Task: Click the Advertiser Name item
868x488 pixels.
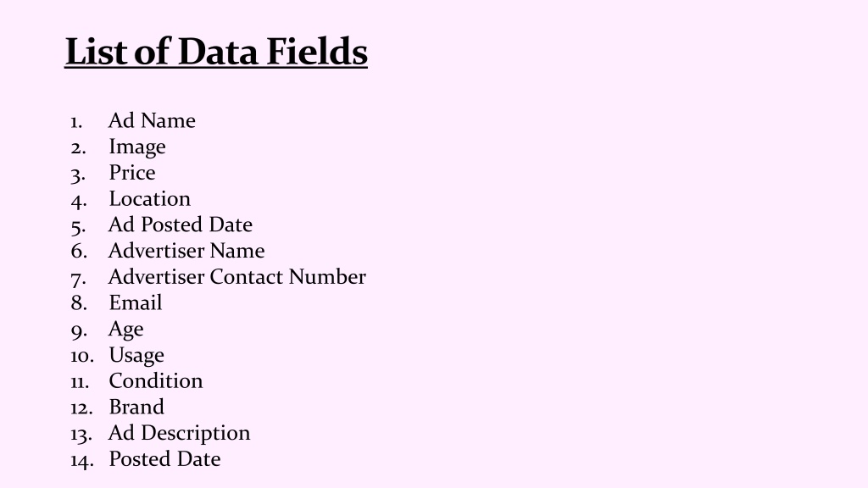Action: (186, 251)
